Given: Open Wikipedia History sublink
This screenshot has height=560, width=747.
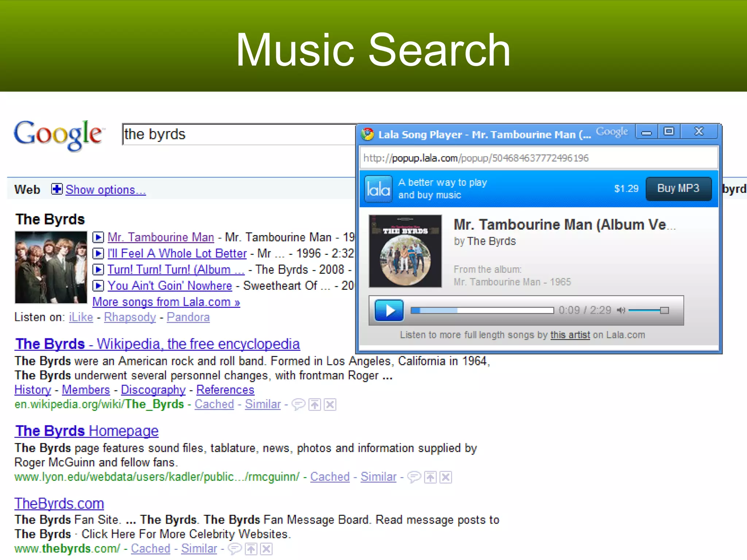Looking at the screenshot, I should (33, 390).
